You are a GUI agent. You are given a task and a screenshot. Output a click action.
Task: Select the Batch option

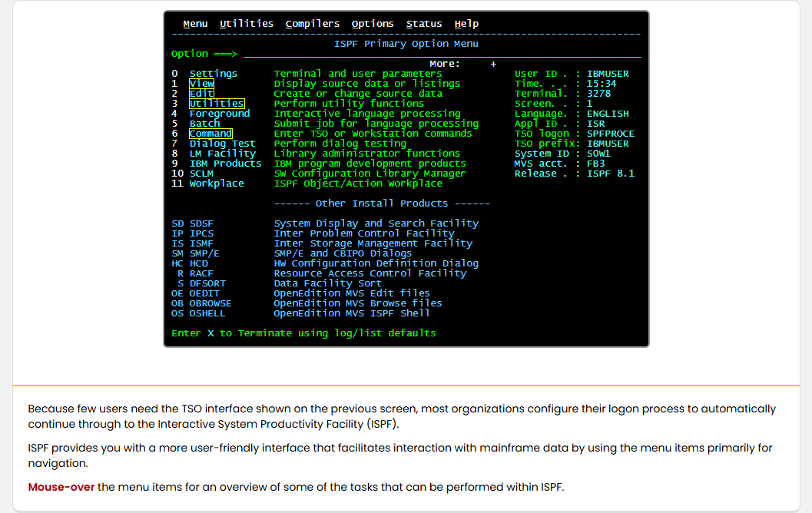coord(204,124)
